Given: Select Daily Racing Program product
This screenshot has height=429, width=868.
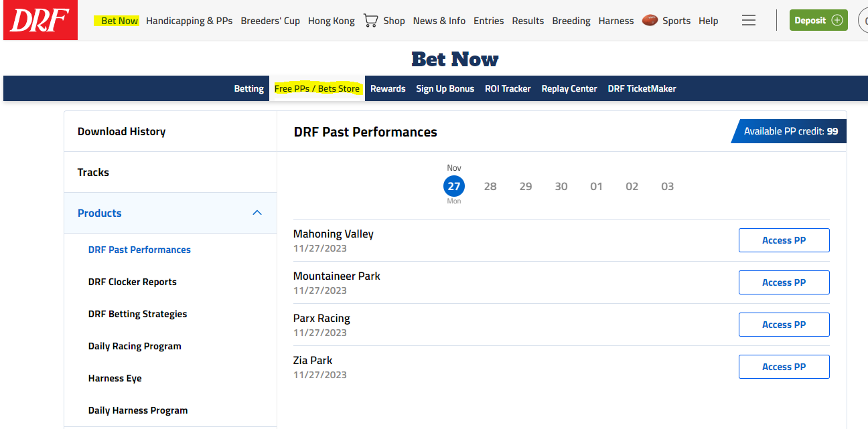Looking at the screenshot, I should pyautogui.click(x=135, y=346).
